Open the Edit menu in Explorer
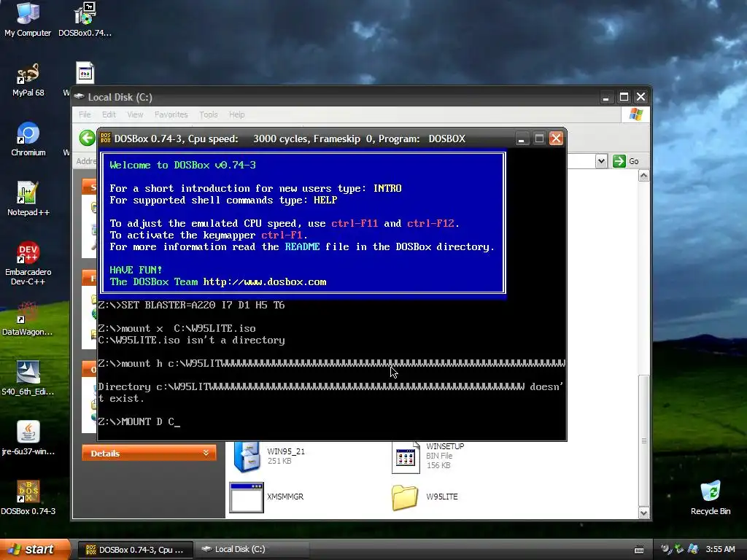This screenshot has height=560, width=747. coord(109,114)
